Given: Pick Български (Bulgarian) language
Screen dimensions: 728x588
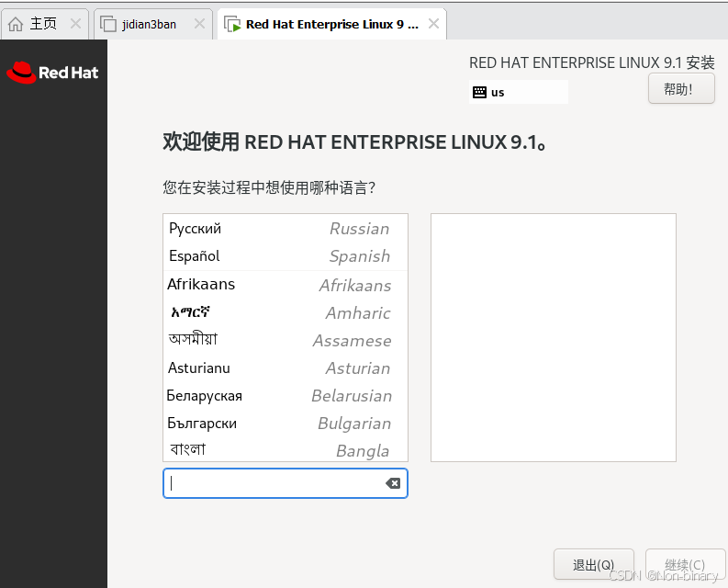Looking at the screenshot, I should pos(286,424).
